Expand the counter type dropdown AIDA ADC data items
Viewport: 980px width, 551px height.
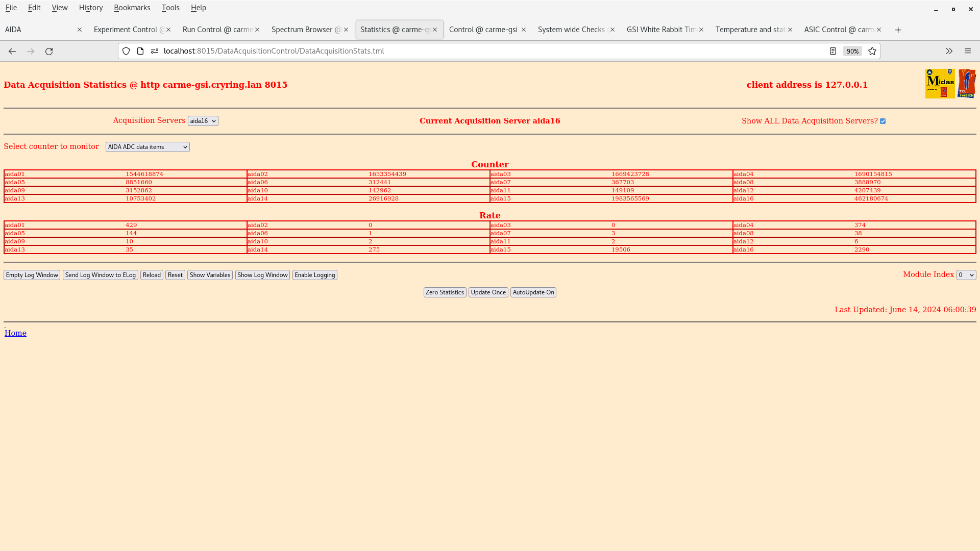click(146, 146)
